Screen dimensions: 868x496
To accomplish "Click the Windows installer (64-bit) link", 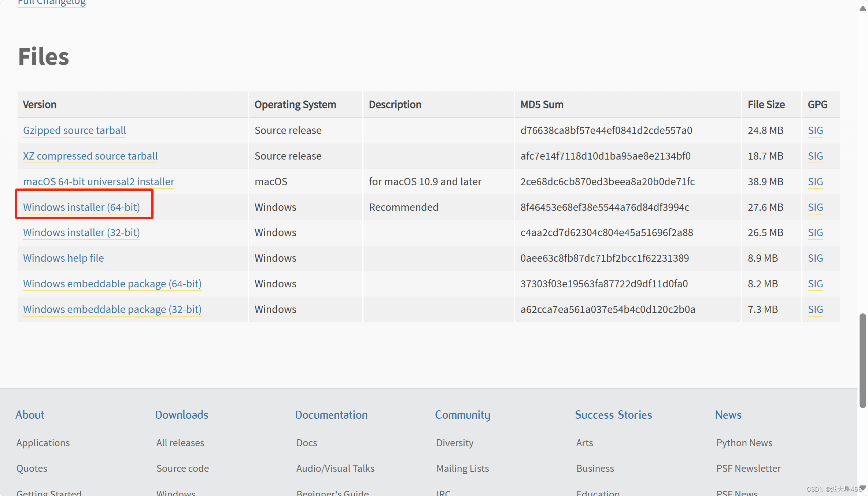I will (81, 207).
